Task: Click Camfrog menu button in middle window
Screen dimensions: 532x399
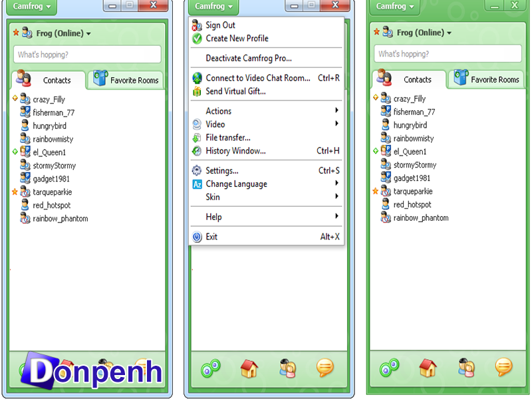Action: [213, 7]
